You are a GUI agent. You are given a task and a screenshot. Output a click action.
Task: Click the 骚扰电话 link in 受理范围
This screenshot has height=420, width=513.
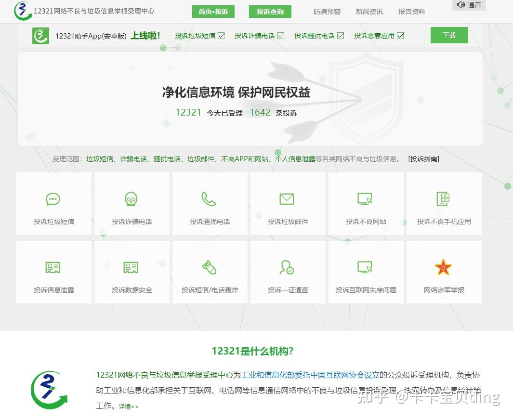coord(167,159)
